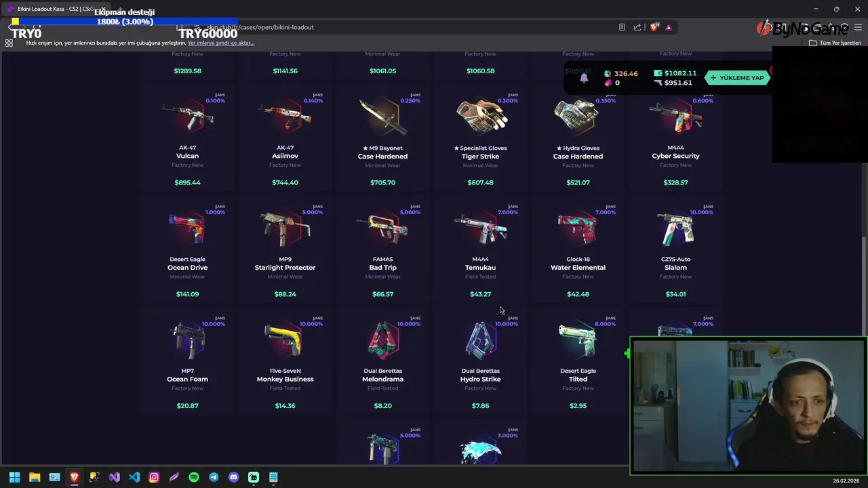This screenshot has height=488, width=868.
Task: Click the Monkey Business price $14.36
Action: [285, 405]
